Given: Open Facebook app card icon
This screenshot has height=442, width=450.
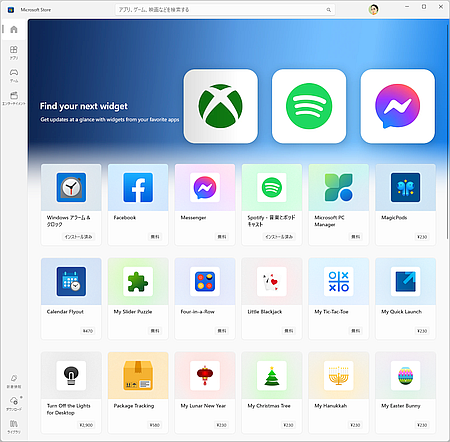Looking at the screenshot, I should point(138,187).
